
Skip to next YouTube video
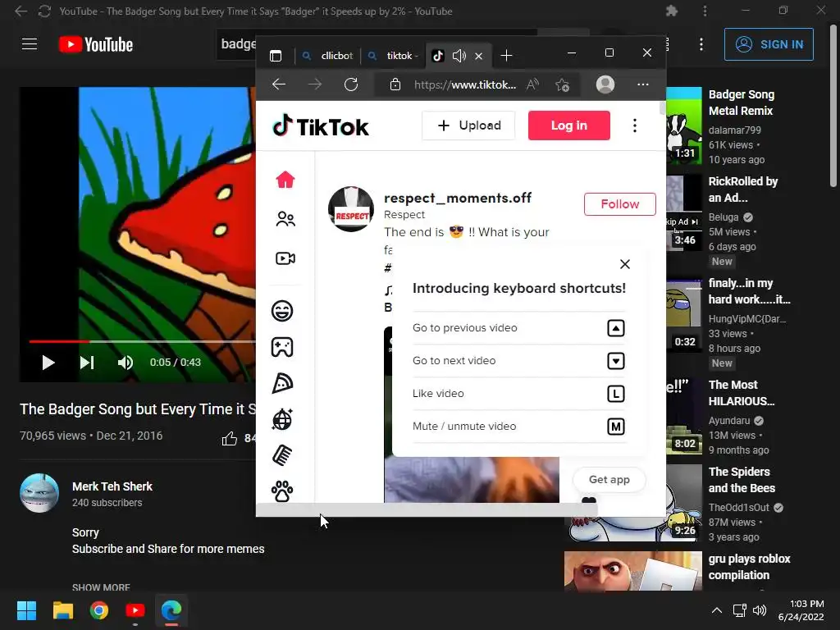pos(87,363)
